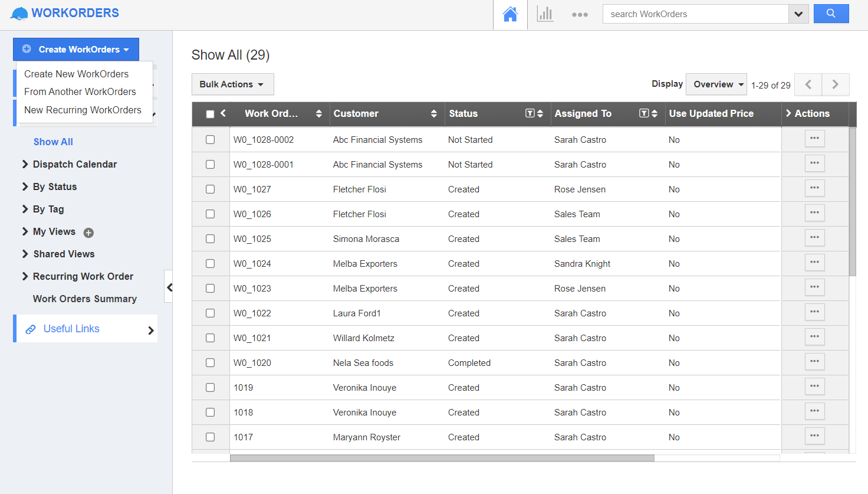Open the Bulk Actions dropdown
Viewport: 868px width, 494px height.
tap(232, 84)
